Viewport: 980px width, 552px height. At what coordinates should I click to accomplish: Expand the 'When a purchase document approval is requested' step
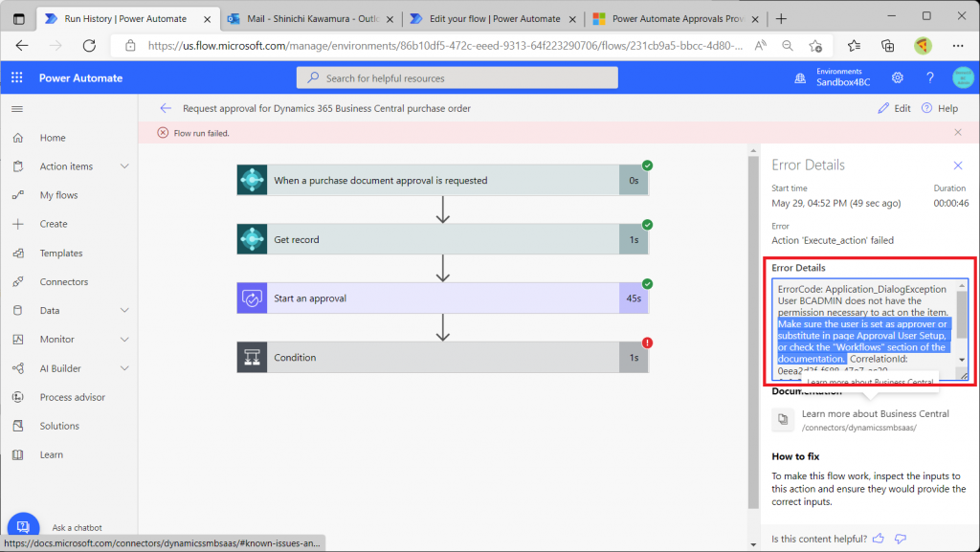pyautogui.click(x=442, y=181)
